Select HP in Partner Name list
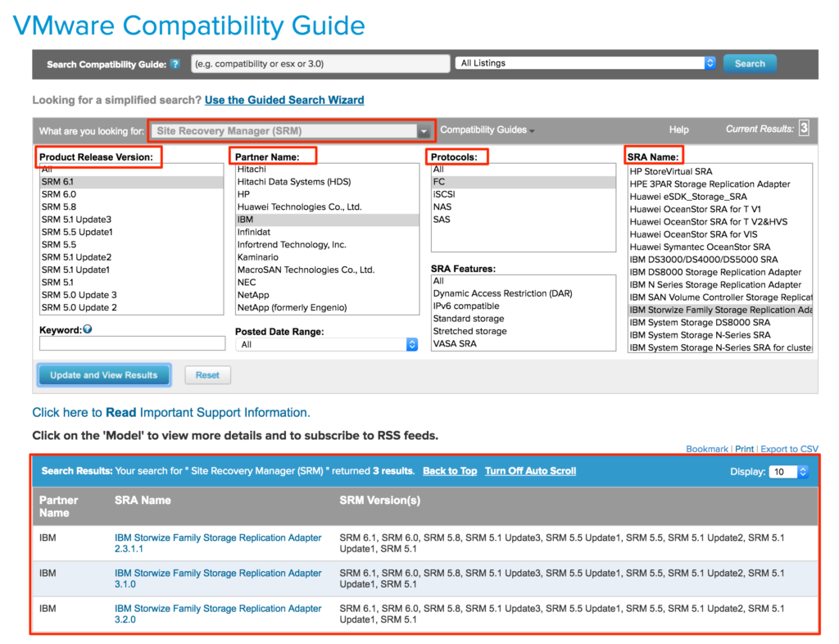The height and width of the screenshot is (644, 839). point(328,194)
